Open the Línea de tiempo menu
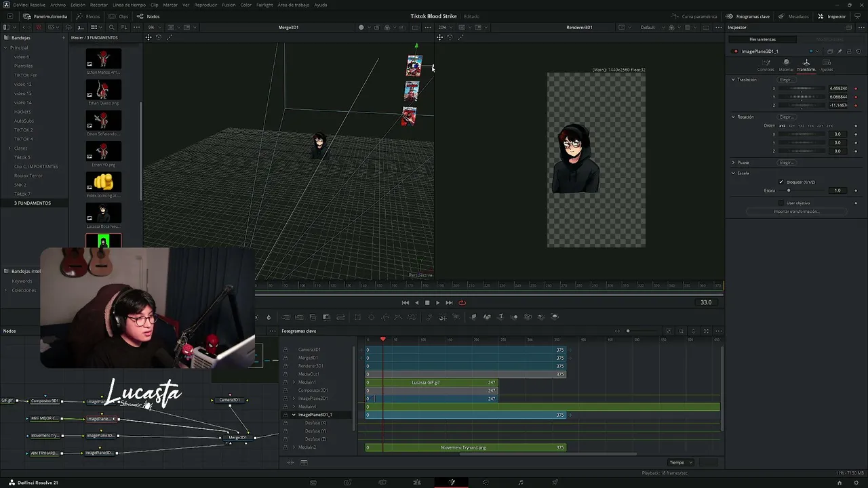Screen dimensions: 868x488 [x=129, y=5]
